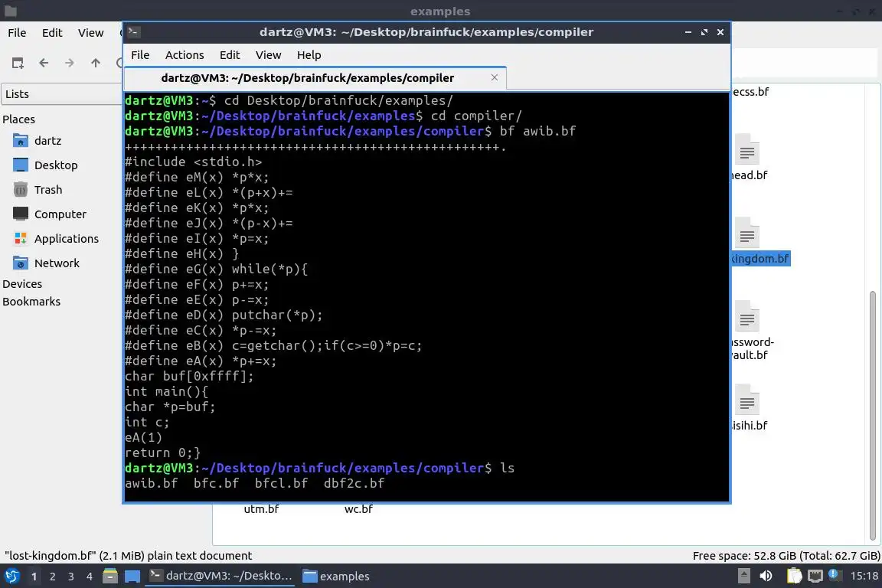
Task: Click the clock showing 15:18
Action: tap(864, 576)
